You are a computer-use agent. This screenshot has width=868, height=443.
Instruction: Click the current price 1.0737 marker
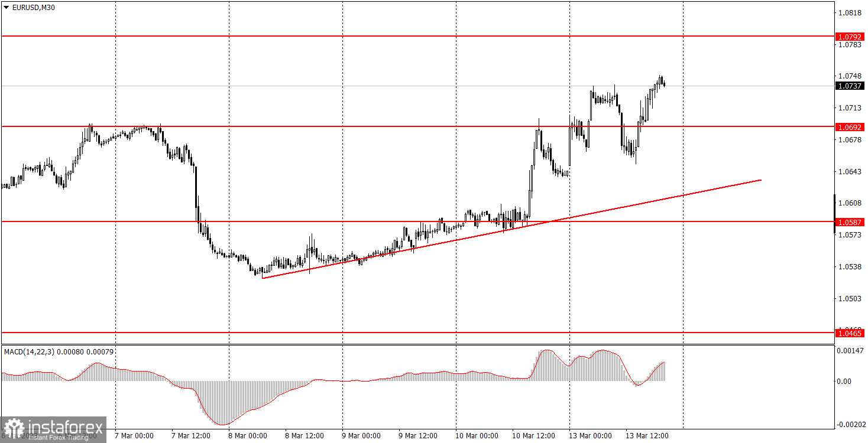pyautogui.click(x=851, y=86)
